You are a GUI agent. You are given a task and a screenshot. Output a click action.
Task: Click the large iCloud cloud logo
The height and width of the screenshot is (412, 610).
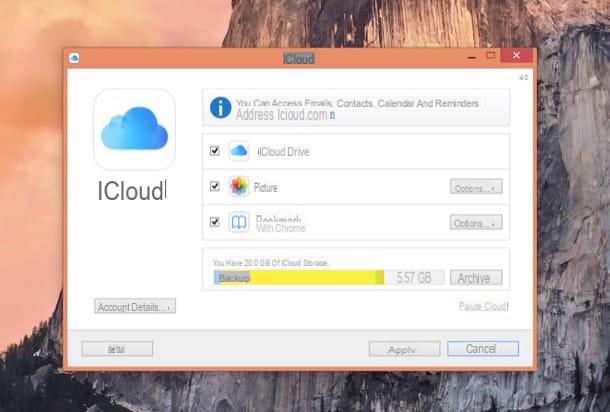[135, 129]
